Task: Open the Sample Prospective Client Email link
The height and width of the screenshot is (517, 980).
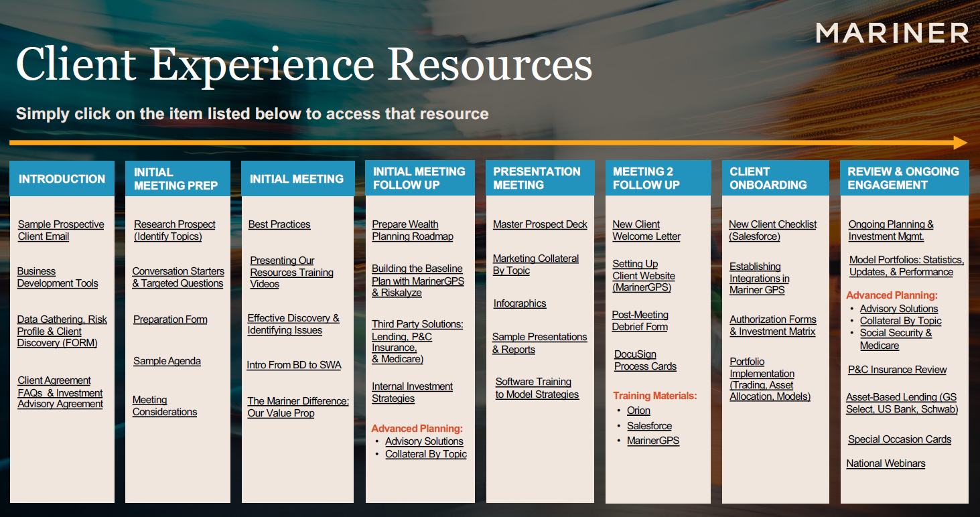Action: pyautogui.click(x=61, y=230)
